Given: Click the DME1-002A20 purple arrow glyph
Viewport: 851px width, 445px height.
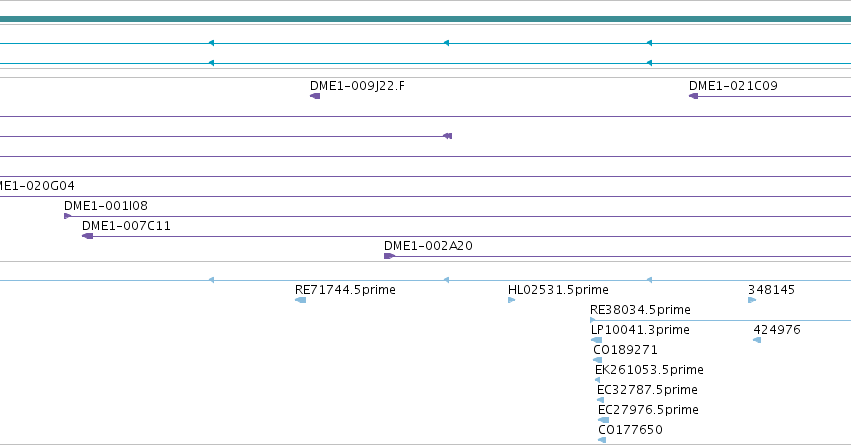Looking at the screenshot, I should 389,256.
